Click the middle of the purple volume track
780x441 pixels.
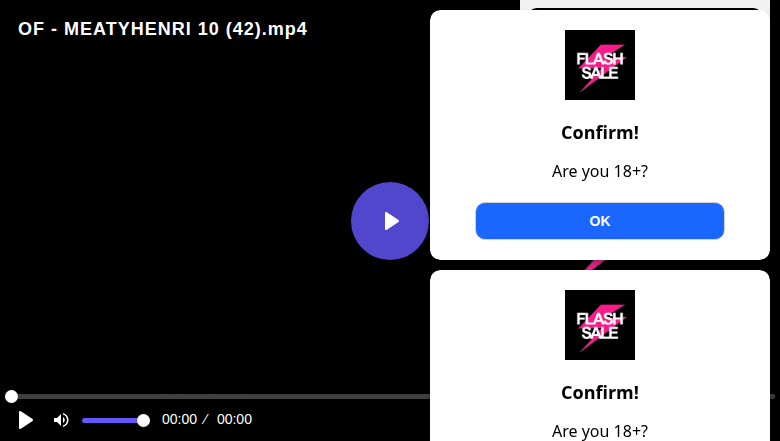click(112, 421)
